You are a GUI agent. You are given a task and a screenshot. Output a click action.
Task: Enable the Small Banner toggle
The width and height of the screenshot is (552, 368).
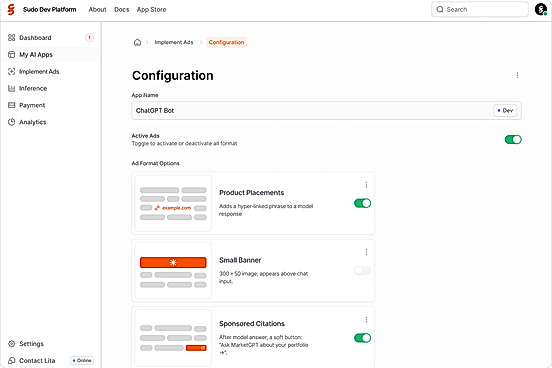[x=362, y=270]
